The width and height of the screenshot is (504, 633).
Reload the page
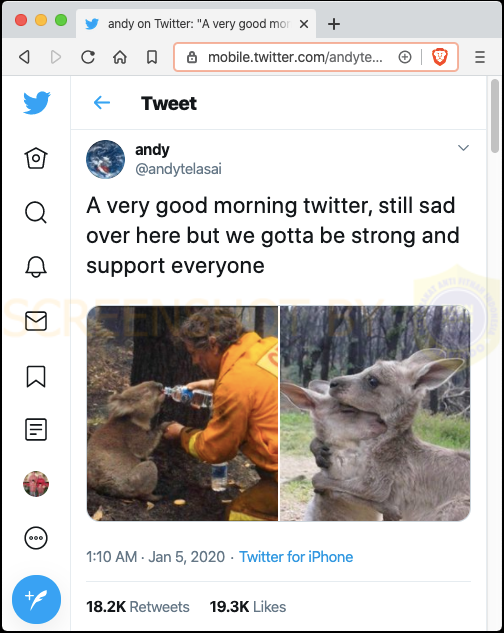[88, 57]
